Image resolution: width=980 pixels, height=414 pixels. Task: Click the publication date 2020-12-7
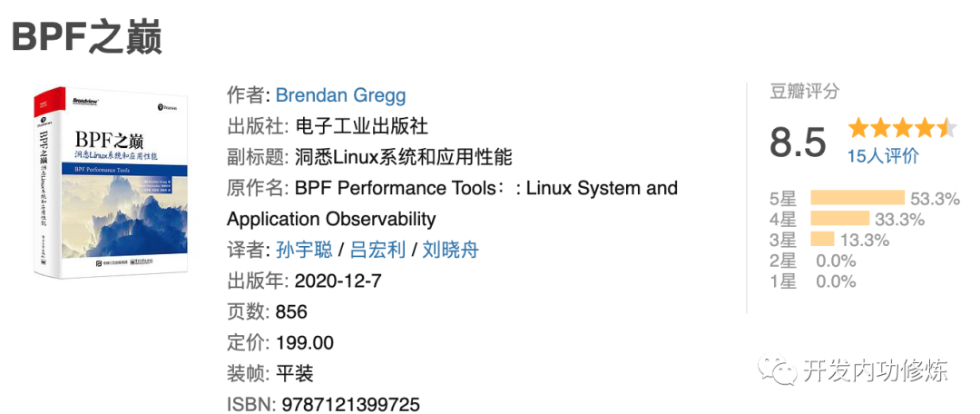tap(338, 281)
